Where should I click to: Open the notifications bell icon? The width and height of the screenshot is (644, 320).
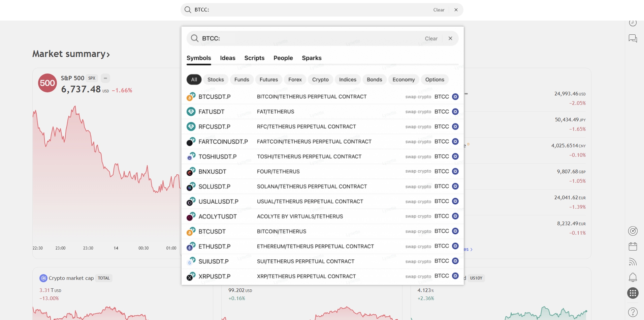633,278
